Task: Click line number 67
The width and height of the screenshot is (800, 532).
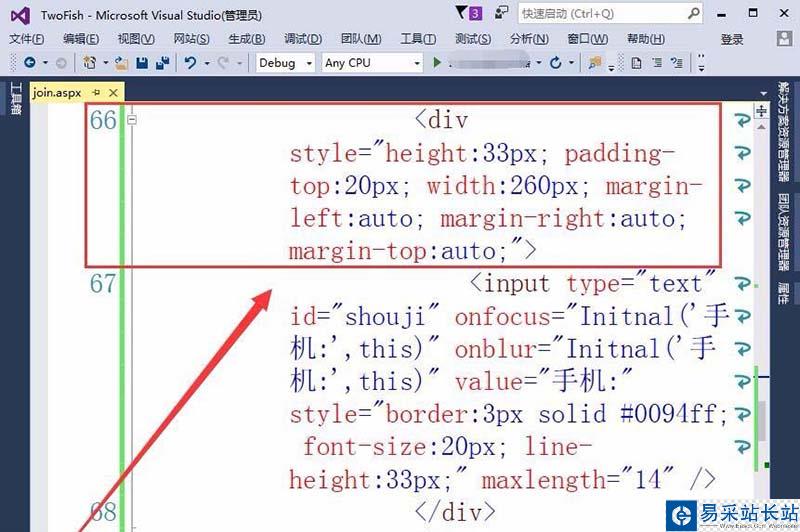Action: (x=103, y=284)
